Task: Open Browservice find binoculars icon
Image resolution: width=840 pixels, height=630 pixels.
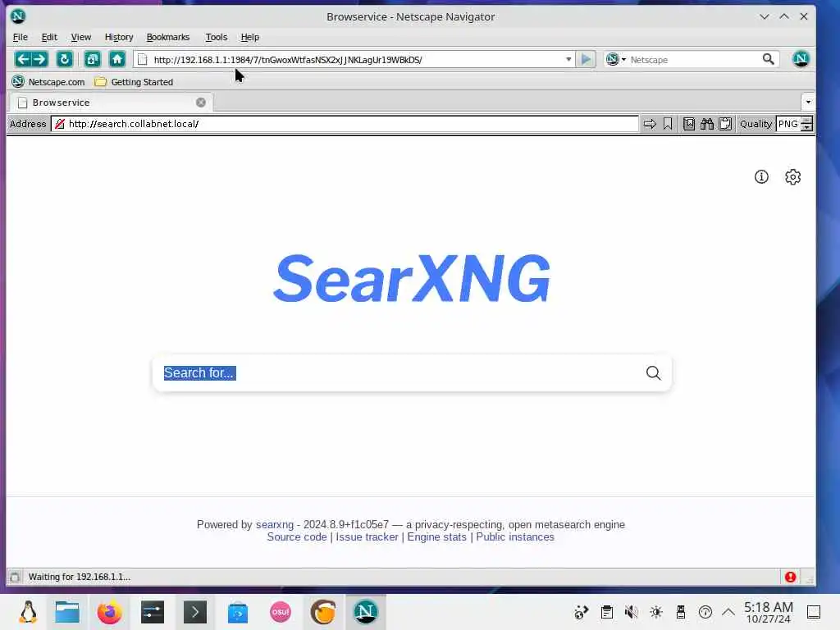Action: pyautogui.click(x=706, y=124)
